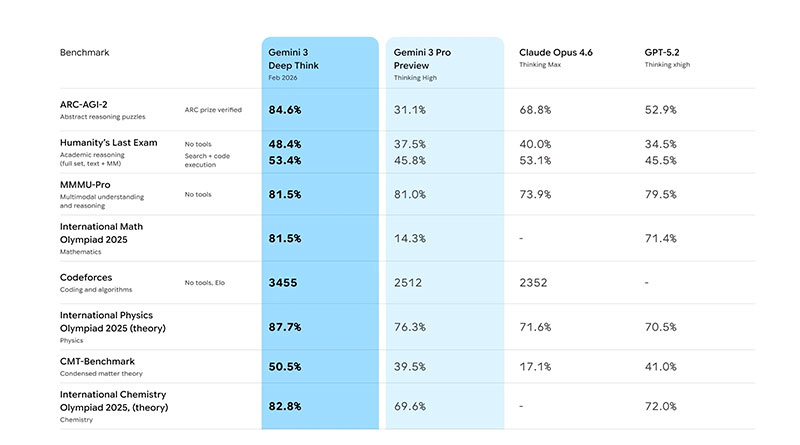This screenshot has height=445, width=800.
Task: Select the 3455 Codeforces Elo value
Action: coord(284,283)
